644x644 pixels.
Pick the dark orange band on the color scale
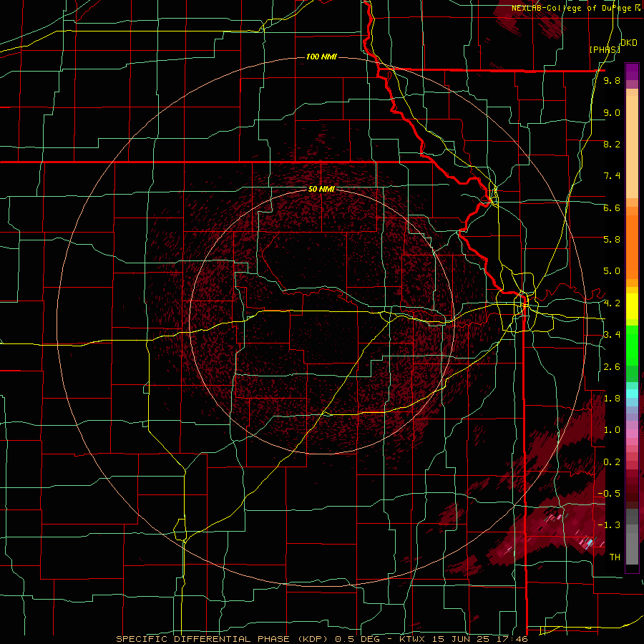632,247
